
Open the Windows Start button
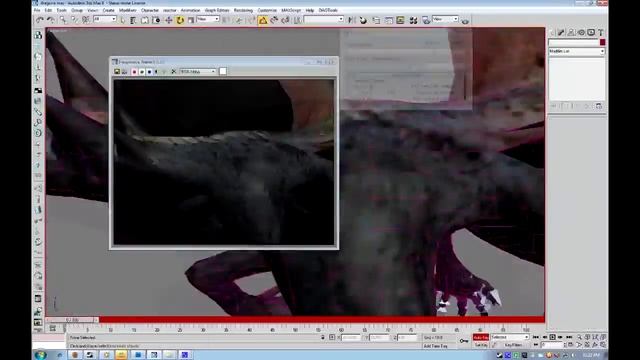pos(40,355)
